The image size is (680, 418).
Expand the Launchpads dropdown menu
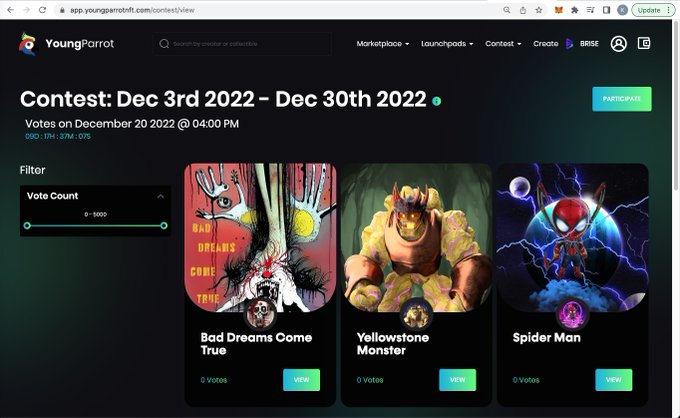tap(447, 44)
